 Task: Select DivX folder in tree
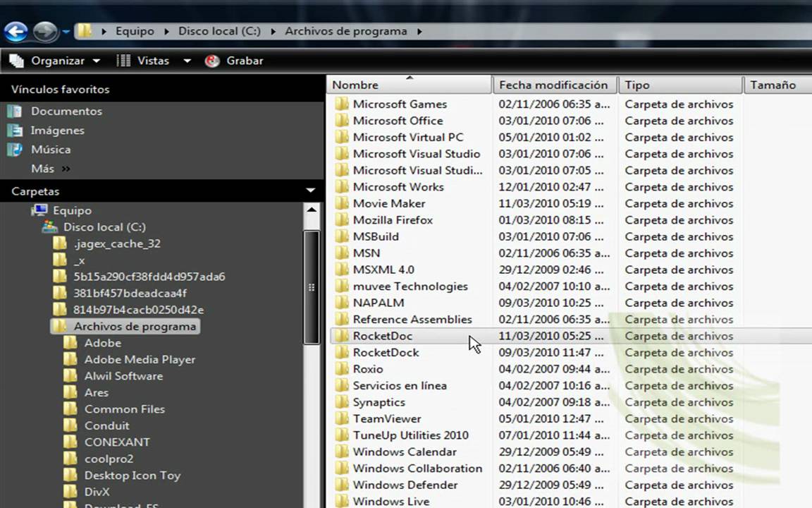click(x=97, y=492)
